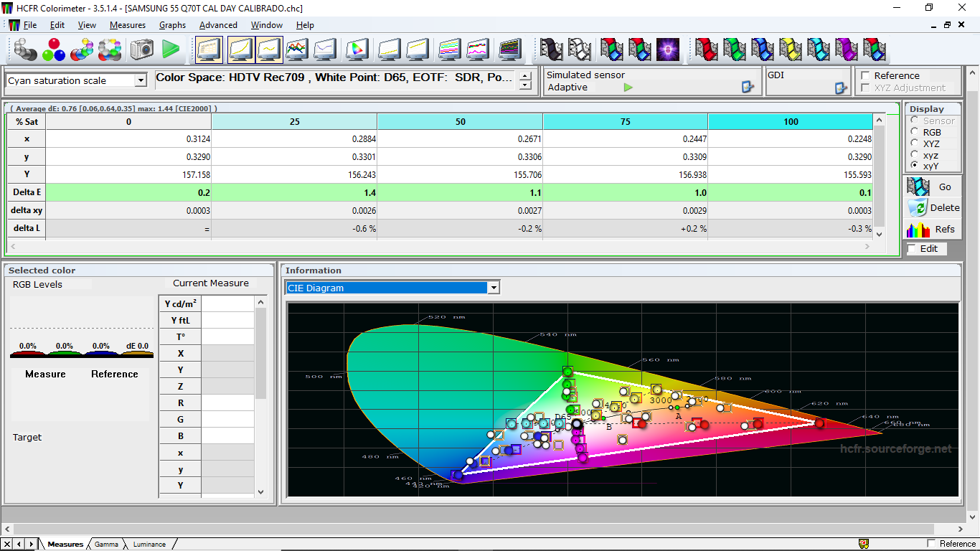Viewport: 980px width, 551px height.
Task: Open the CIE diagram graph toolbar icon
Action: click(x=357, y=50)
